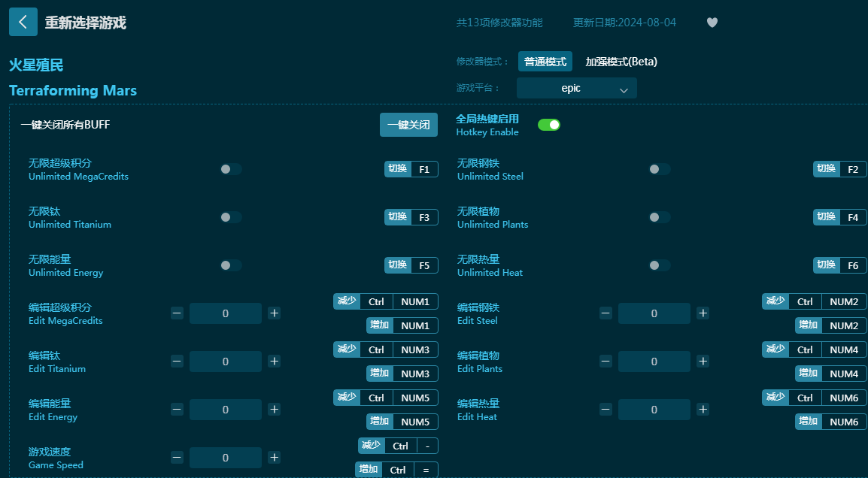Screen dimensions: 868x478
Task: Click minus icon for Edit MegaCredits
Action: (x=178, y=313)
